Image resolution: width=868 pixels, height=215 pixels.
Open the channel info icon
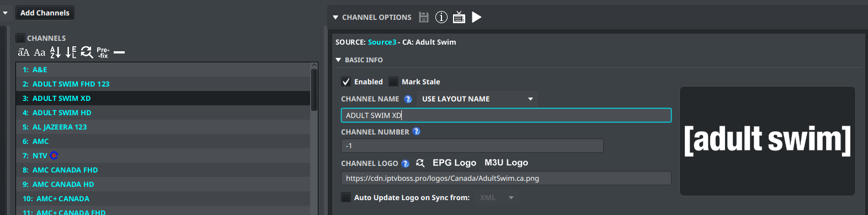[441, 17]
